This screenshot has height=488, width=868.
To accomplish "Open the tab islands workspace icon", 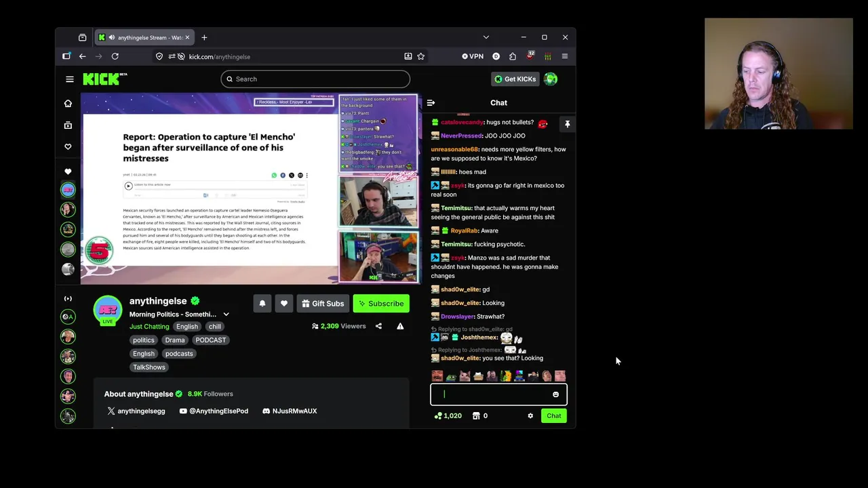I will pyautogui.click(x=82, y=37).
